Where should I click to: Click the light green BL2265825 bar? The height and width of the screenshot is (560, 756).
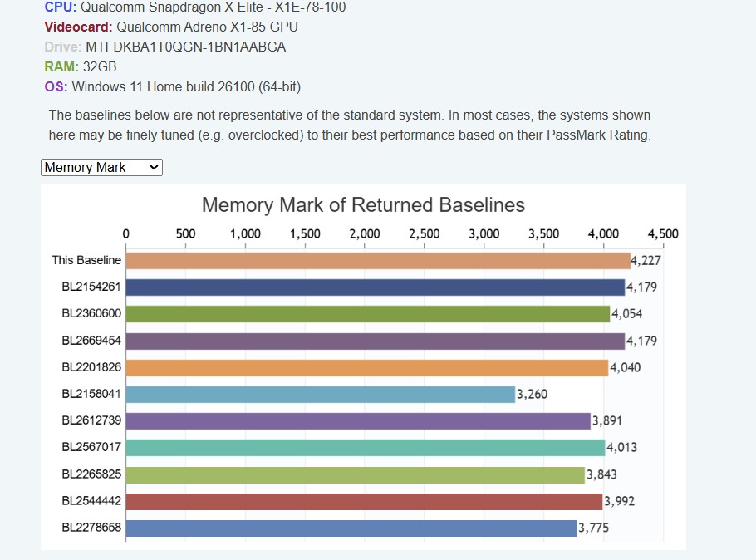click(355, 474)
